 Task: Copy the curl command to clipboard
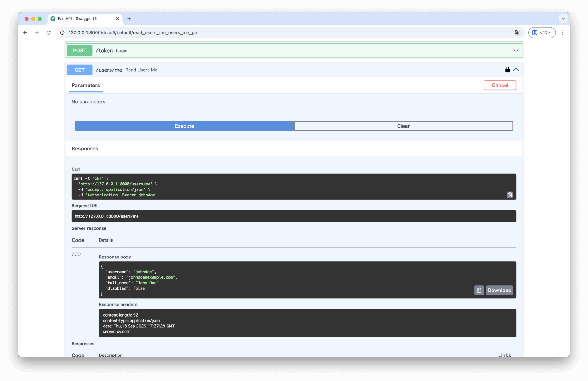tap(510, 195)
